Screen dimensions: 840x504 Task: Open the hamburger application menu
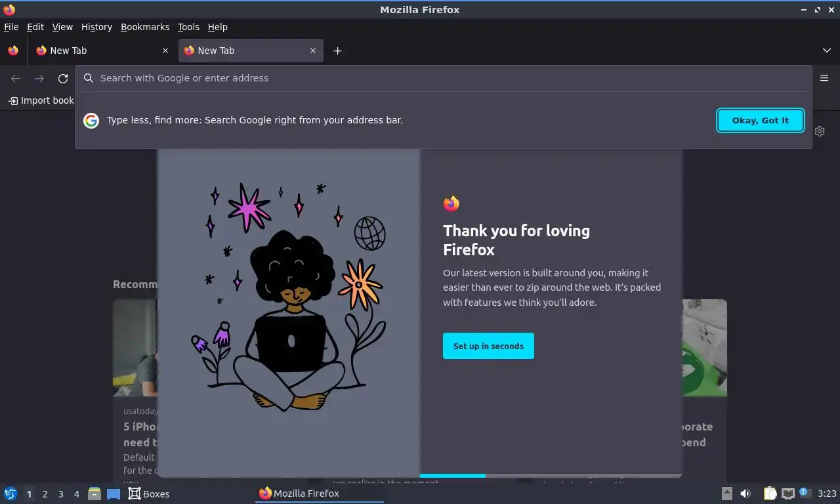point(824,78)
